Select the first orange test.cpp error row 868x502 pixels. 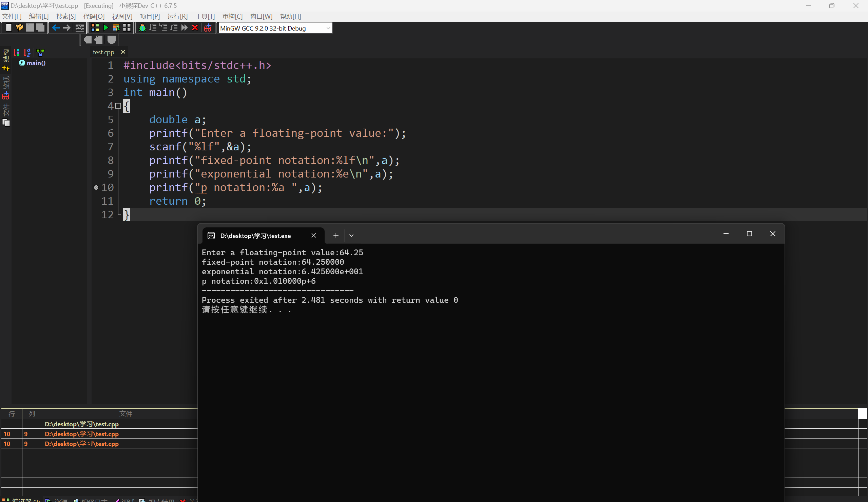[99, 434]
